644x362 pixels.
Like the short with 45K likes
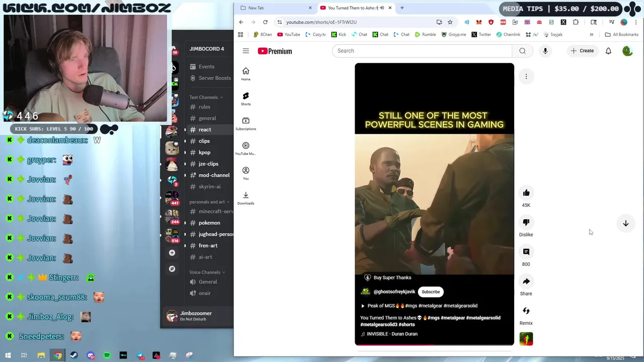click(x=526, y=193)
